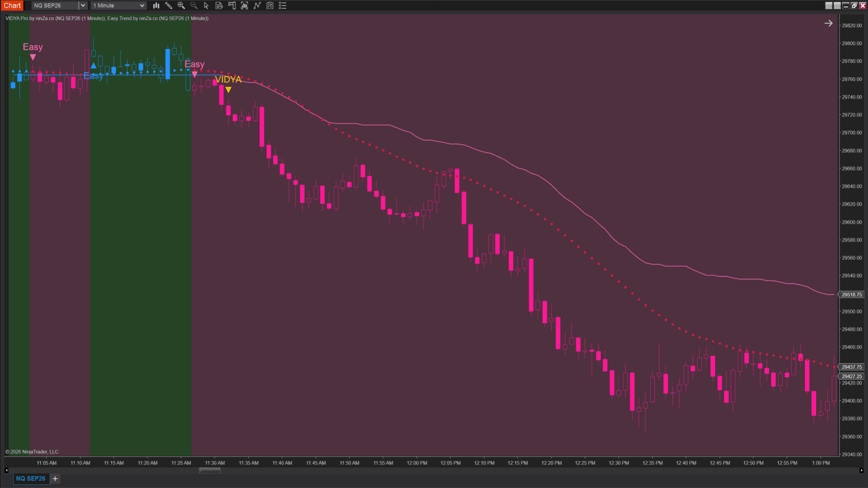Viewport: 868px width, 488px height.
Task: Click the 29340.00 price axis label
Action: click(x=852, y=455)
